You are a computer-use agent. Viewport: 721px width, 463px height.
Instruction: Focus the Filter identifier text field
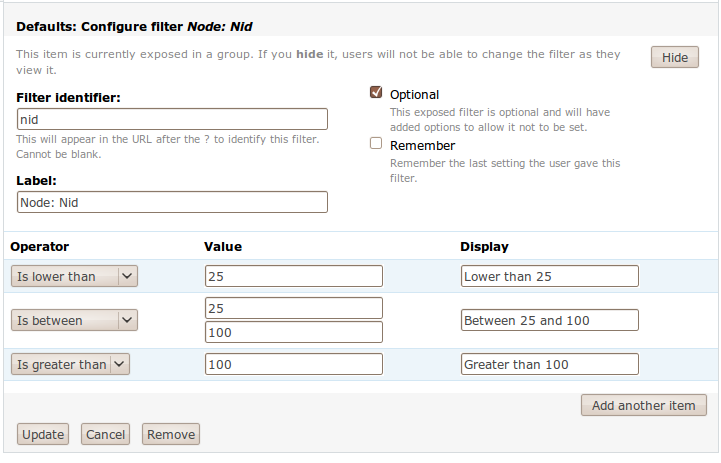tap(172, 119)
